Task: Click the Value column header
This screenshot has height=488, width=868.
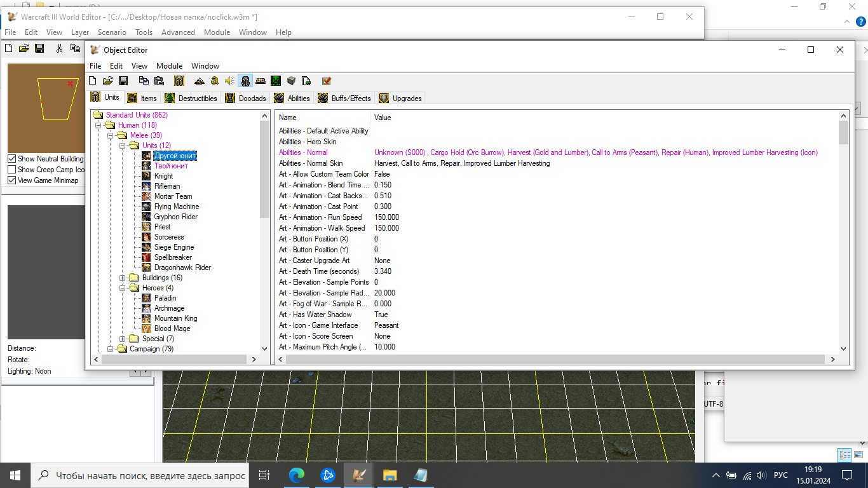Action: pyautogui.click(x=604, y=118)
